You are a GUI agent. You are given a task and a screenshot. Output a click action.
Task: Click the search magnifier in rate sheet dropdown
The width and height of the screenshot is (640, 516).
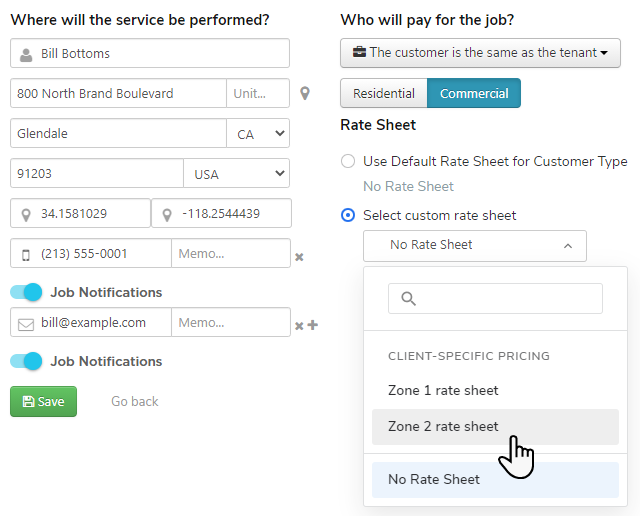408,298
